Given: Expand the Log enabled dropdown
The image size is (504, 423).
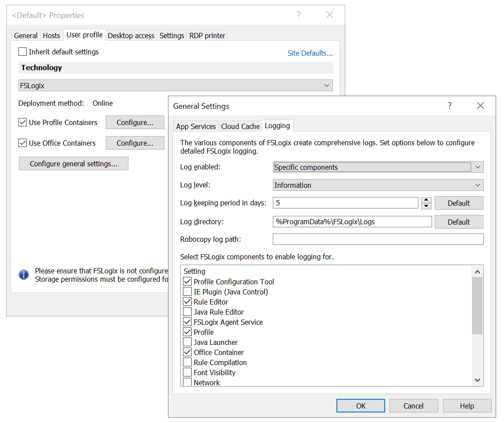Looking at the screenshot, I should point(378,167).
